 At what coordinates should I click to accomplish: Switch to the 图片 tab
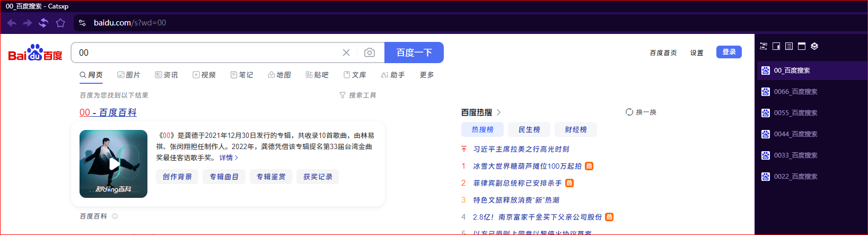tap(129, 75)
